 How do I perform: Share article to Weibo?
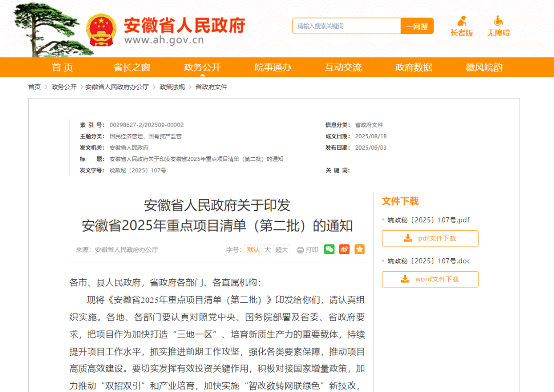coord(345,250)
